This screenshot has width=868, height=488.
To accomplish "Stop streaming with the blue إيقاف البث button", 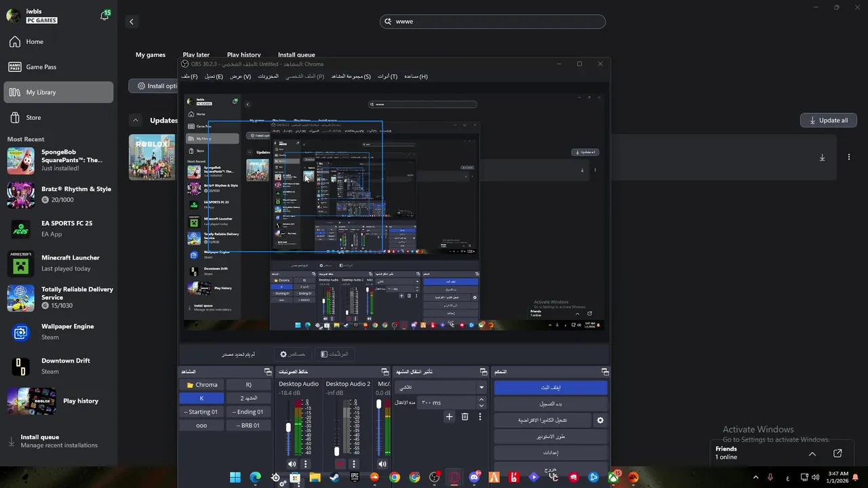I will point(551,388).
